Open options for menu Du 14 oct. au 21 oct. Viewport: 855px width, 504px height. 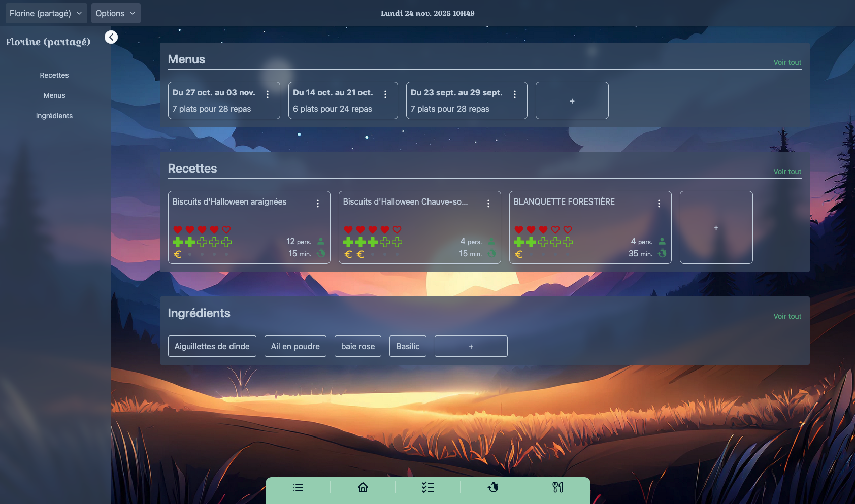(385, 94)
